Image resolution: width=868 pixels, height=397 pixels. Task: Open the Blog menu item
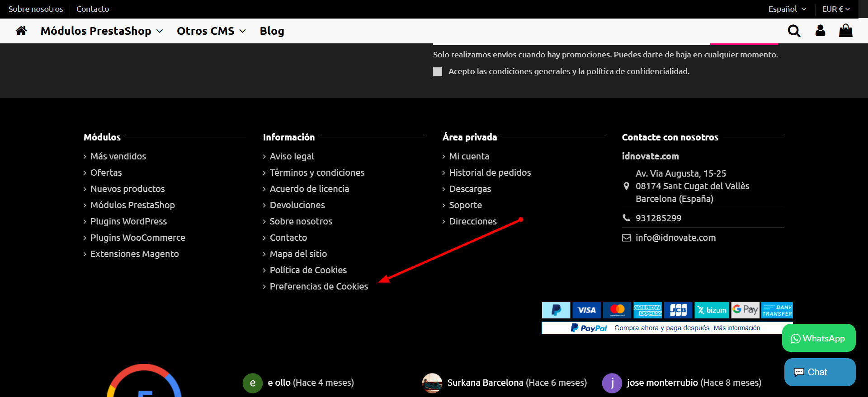point(272,31)
